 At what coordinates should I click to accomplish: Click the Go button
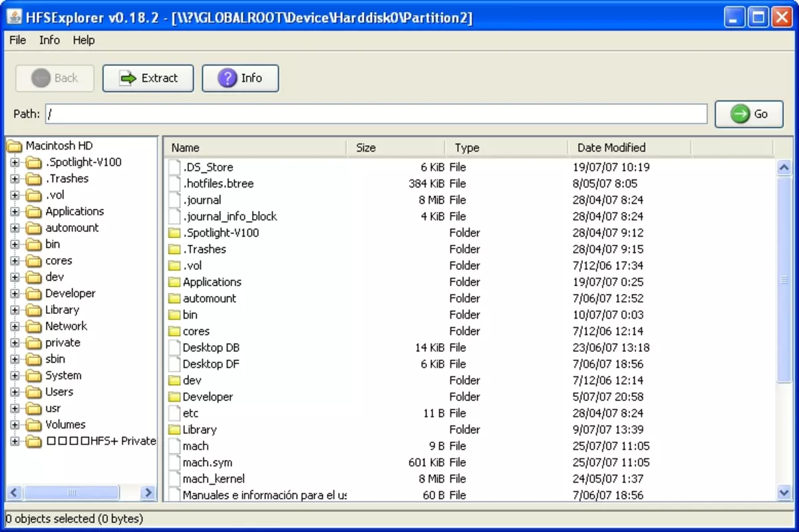(x=749, y=114)
